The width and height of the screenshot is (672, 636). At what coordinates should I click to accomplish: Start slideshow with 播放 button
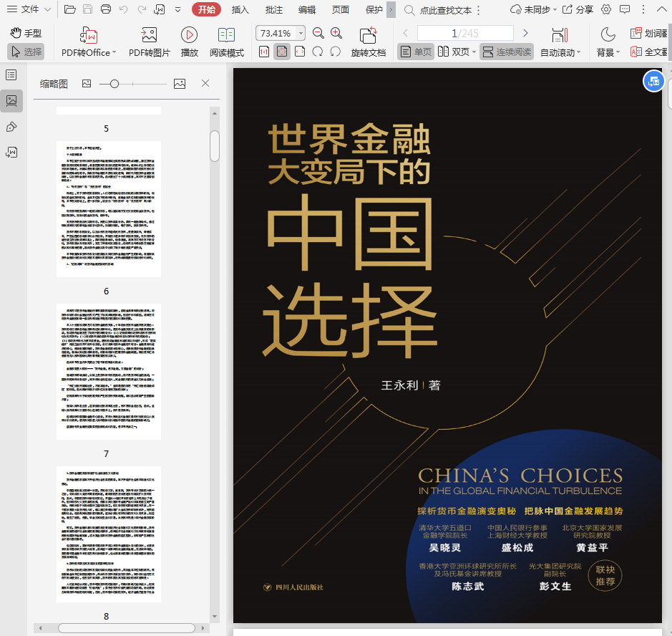coord(189,42)
